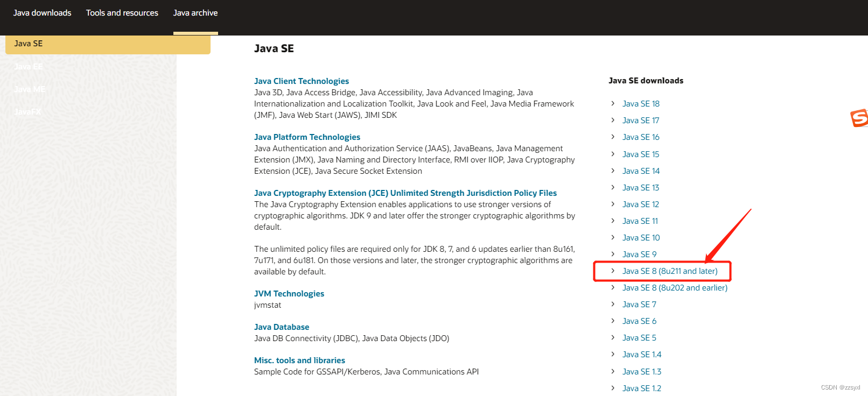Screen dimensions: 868x396
Task: Click chevron beside Java SE 8 (8u211 and later)
Action: coord(613,271)
